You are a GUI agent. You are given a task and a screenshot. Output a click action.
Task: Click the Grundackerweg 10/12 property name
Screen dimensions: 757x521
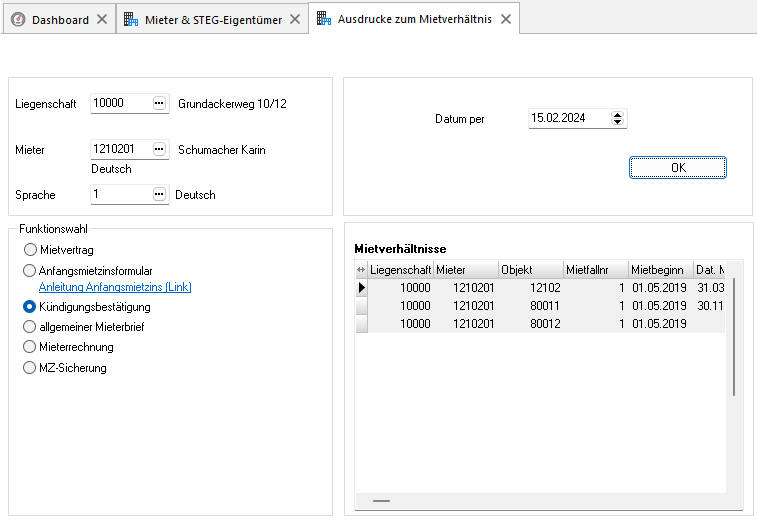pos(232,103)
